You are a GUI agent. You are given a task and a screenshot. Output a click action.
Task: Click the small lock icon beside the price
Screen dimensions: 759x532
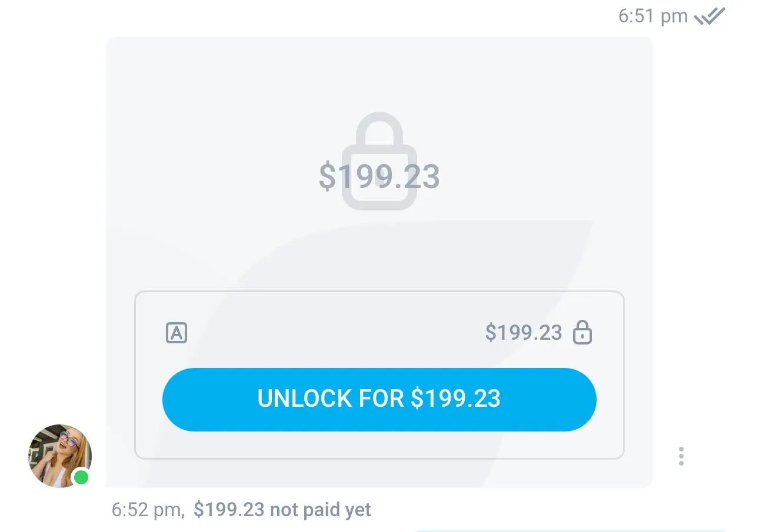coord(582,333)
